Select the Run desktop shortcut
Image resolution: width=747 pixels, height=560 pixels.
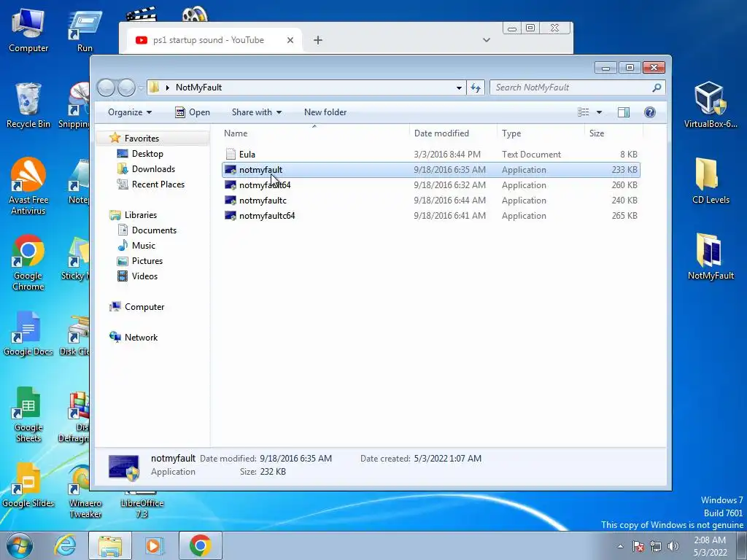[x=85, y=31]
